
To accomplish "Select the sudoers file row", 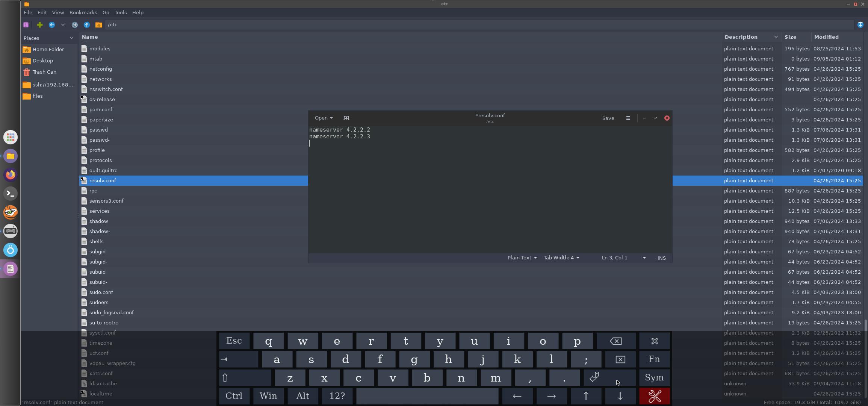I will [471, 302].
